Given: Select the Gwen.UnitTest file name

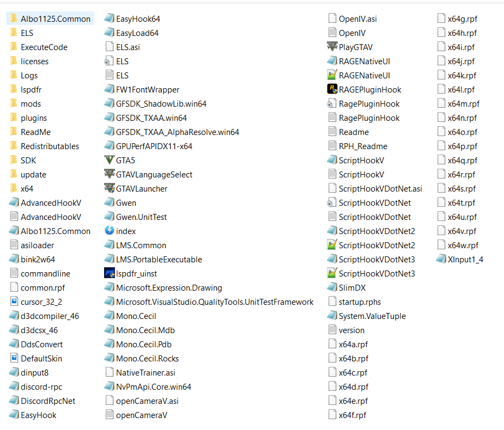Looking at the screenshot, I should pos(142,217).
